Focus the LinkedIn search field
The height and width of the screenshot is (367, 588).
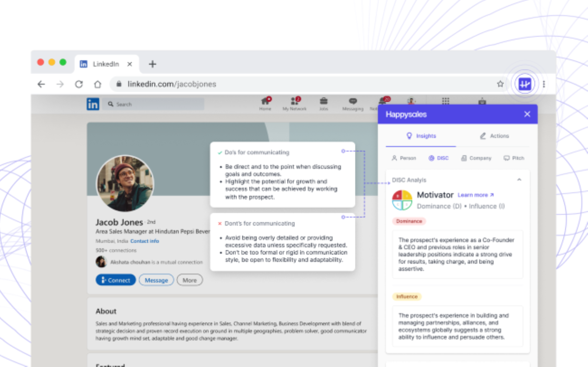[x=154, y=104]
